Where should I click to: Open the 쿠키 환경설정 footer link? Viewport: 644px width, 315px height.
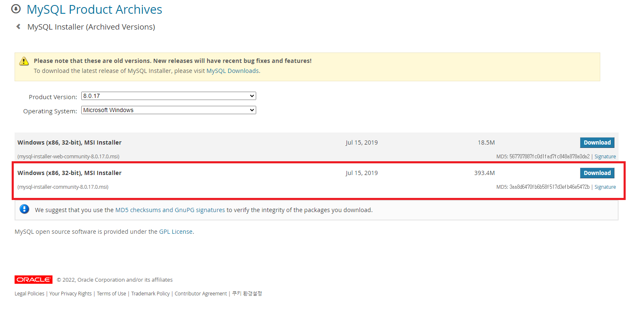pos(247,293)
